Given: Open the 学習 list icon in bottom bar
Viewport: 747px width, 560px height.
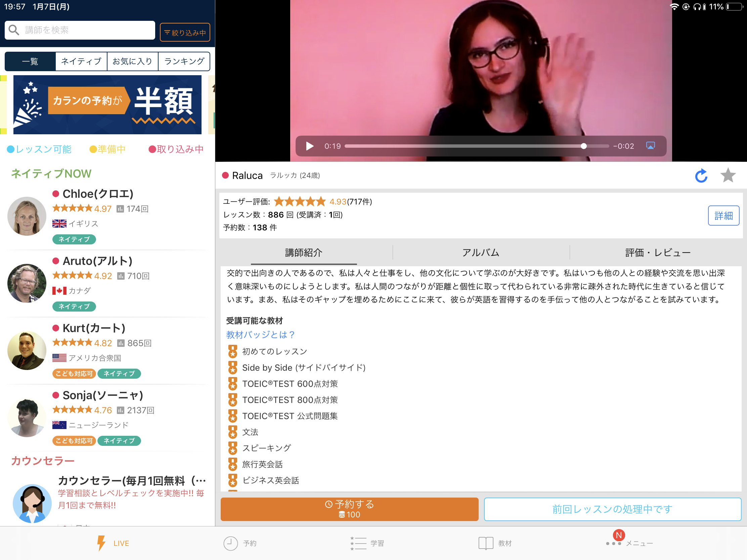Looking at the screenshot, I should [358, 543].
